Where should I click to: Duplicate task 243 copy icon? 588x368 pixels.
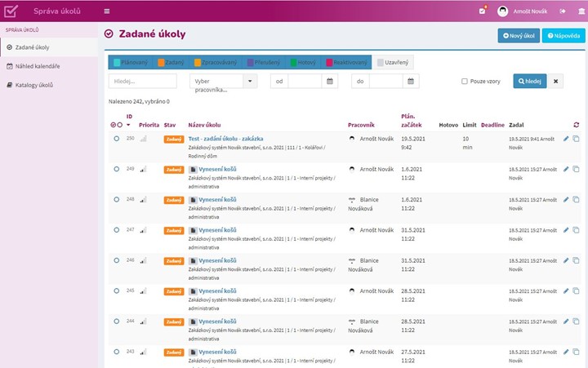pyautogui.click(x=576, y=352)
